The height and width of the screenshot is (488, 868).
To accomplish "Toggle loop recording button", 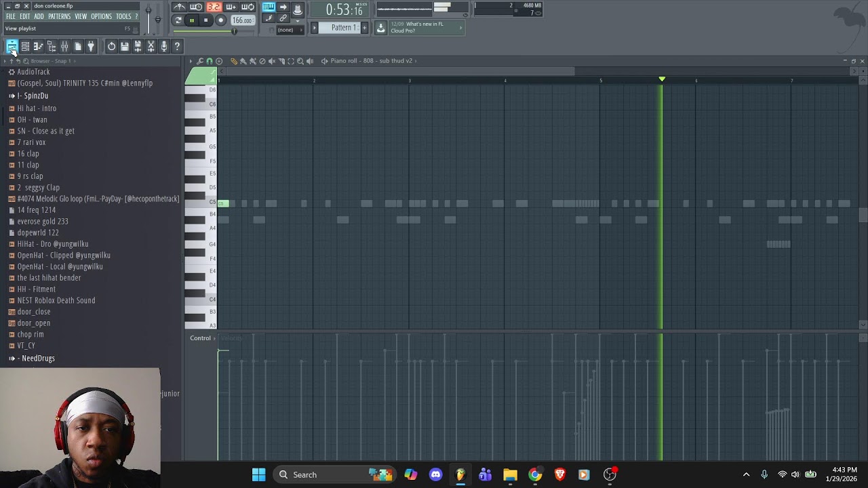I will (x=248, y=7).
